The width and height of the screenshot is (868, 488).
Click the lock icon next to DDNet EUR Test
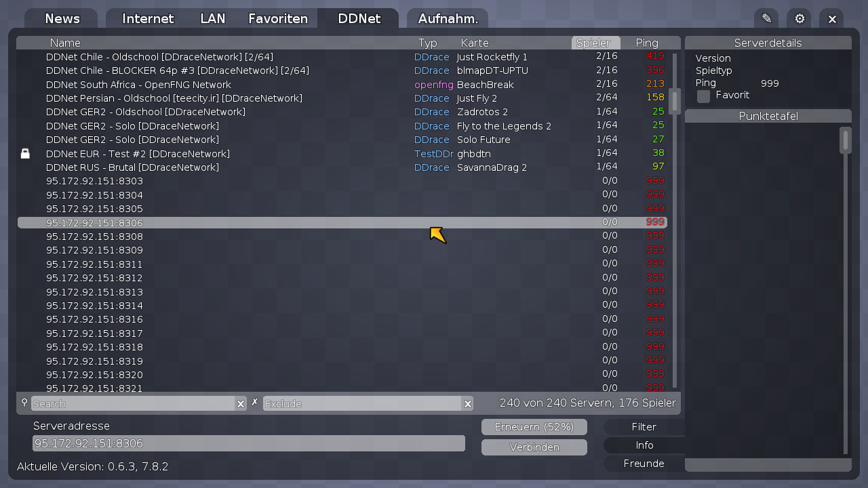click(x=25, y=154)
